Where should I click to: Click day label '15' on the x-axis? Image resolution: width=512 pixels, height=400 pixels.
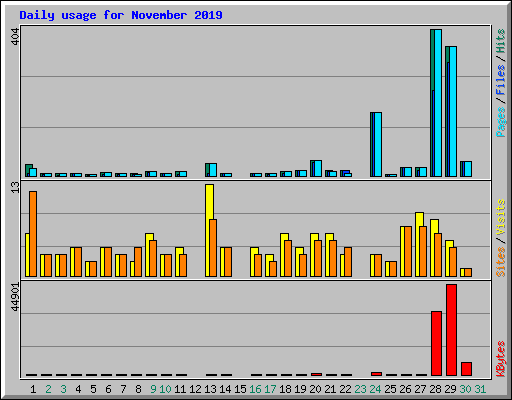click(240, 389)
